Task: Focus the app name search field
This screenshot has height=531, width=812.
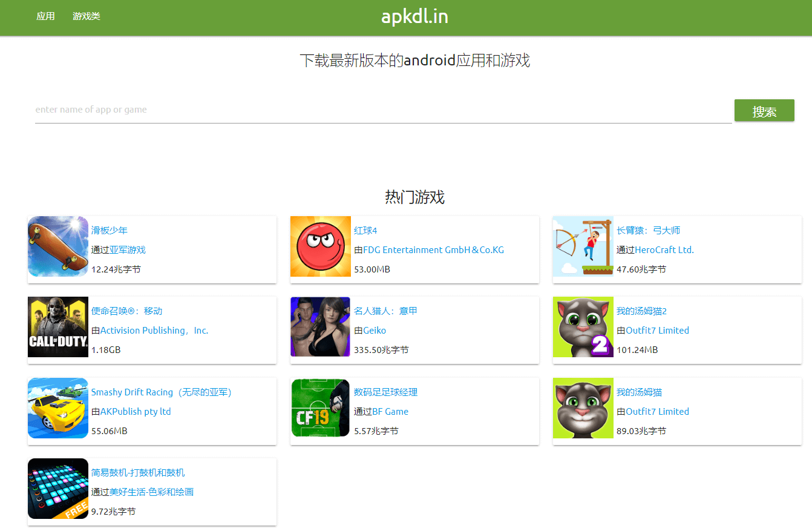Action: (x=383, y=110)
